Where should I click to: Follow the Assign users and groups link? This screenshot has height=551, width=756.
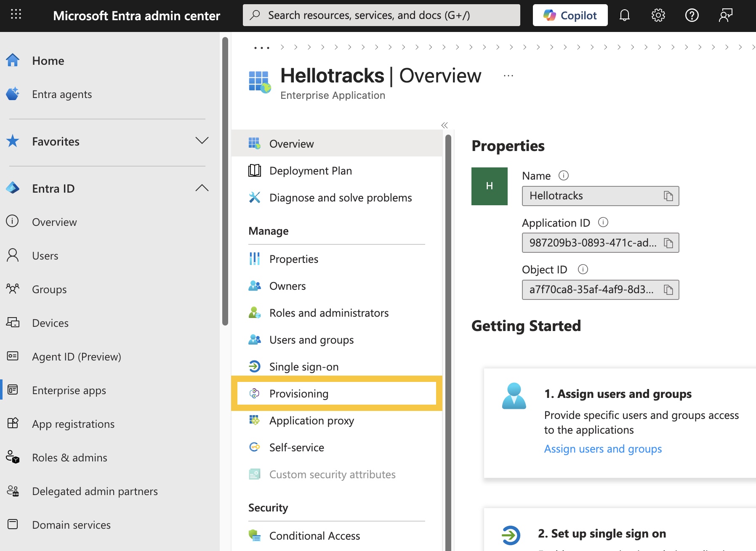603,449
